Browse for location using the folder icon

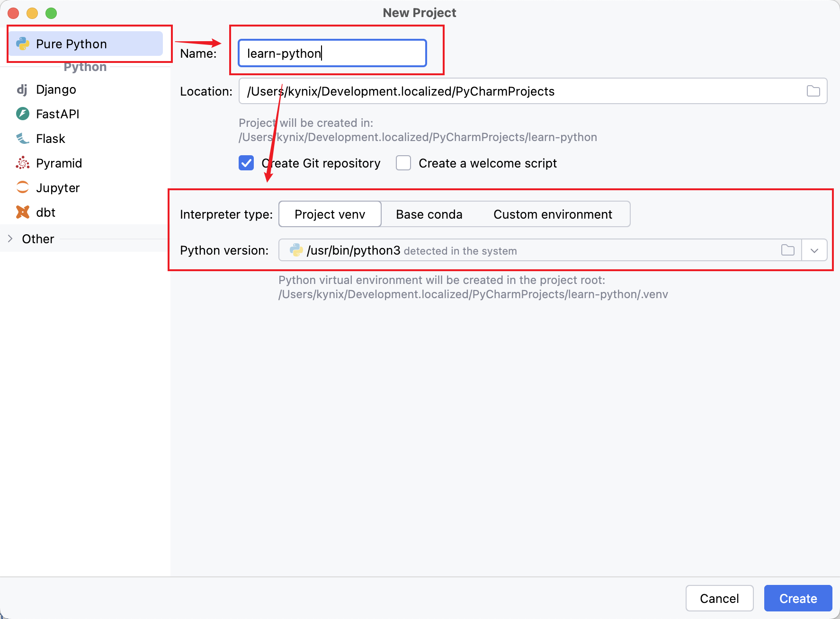coord(813,91)
